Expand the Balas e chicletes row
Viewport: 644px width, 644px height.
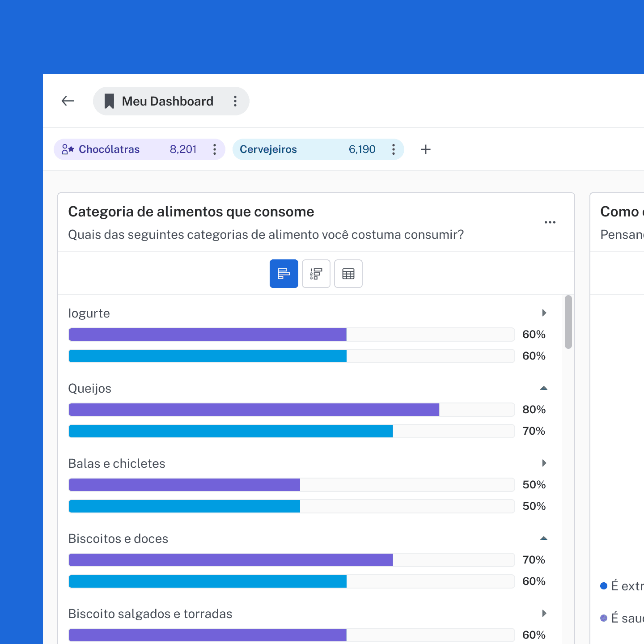[544, 463]
